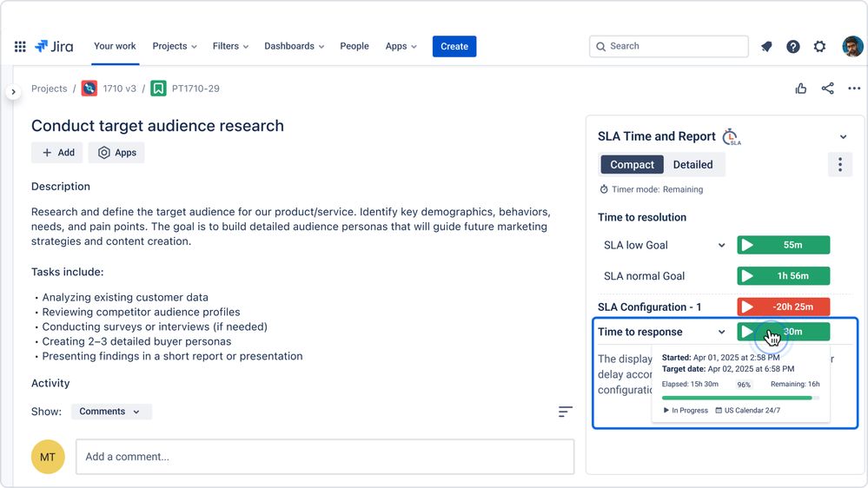This screenshot has height=488, width=868.
Task: Click the comment sort order icon
Action: click(565, 412)
